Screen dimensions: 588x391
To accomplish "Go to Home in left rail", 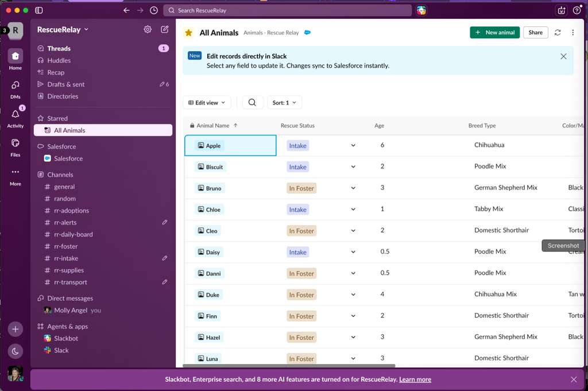I will click(x=16, y=60).
